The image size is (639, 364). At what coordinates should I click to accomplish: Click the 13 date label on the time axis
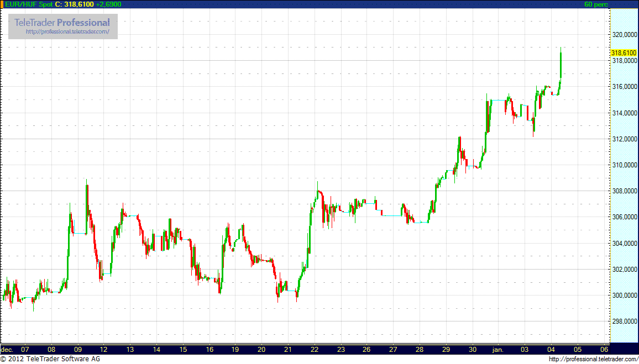pyautogui.click(x=130, y=349)
